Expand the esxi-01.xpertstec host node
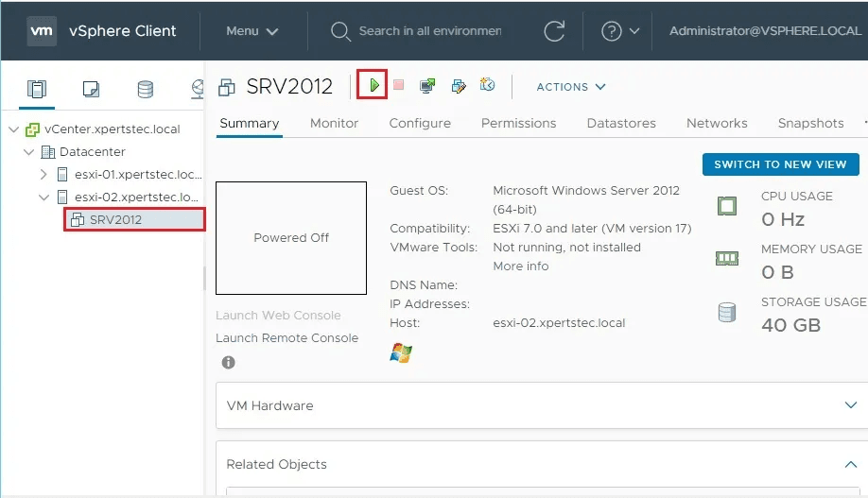868x498 pixels. [43, 174]
